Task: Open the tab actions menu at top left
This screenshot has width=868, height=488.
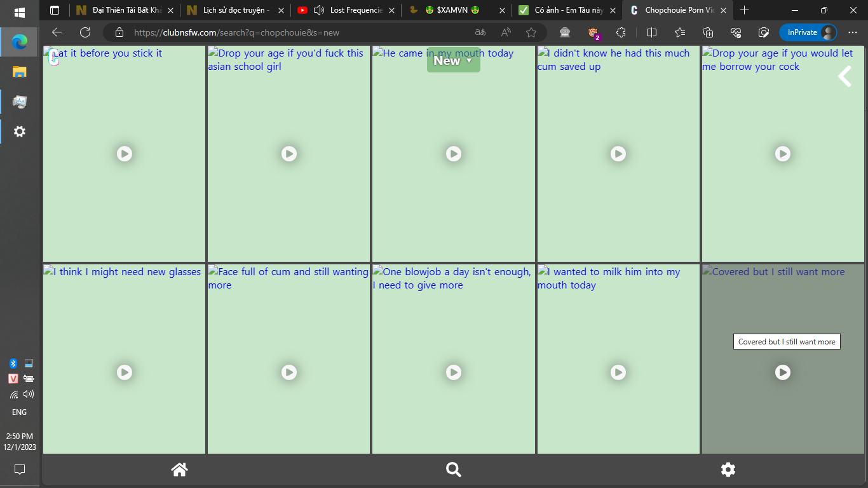Action: coord(55,10)
